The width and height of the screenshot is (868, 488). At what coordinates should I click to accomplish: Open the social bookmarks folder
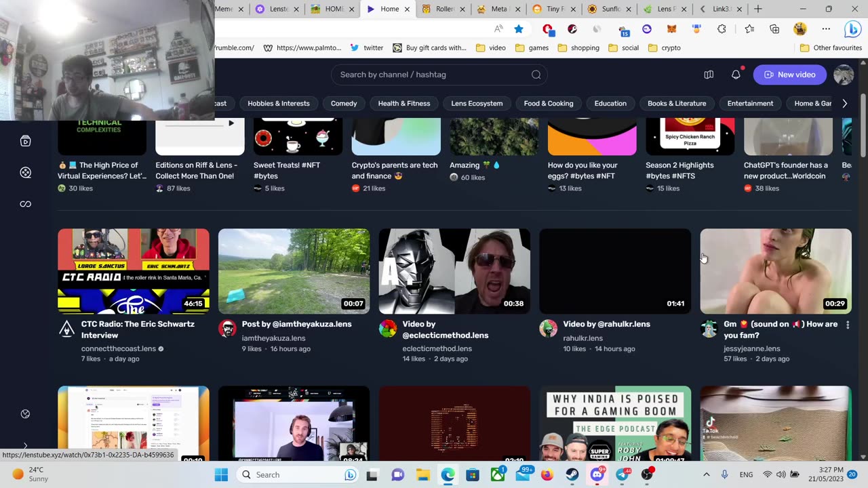(x=623, y=48)
